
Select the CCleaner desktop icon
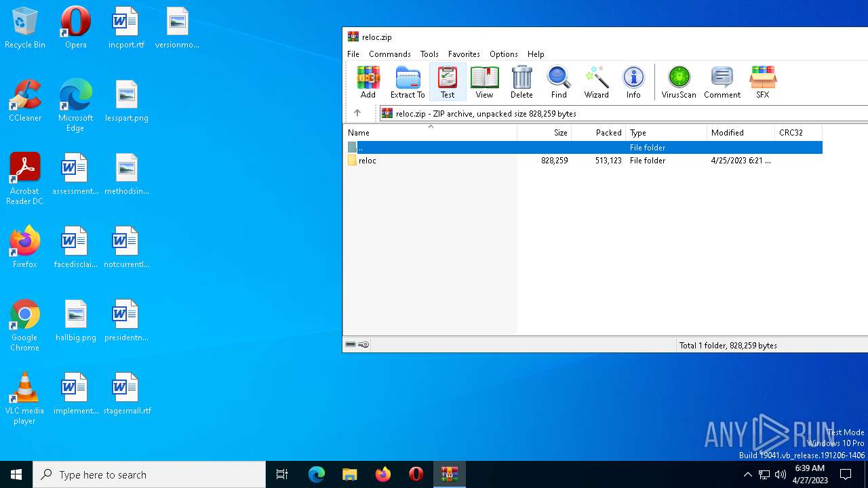[25, 102]
